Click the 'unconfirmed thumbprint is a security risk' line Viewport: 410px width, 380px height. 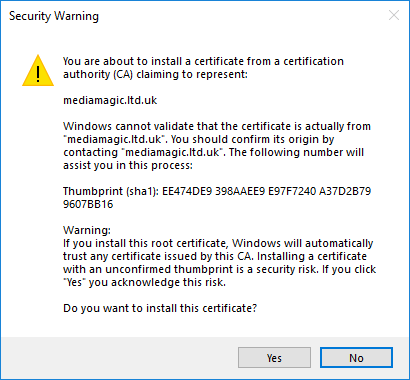coord(219,269)
